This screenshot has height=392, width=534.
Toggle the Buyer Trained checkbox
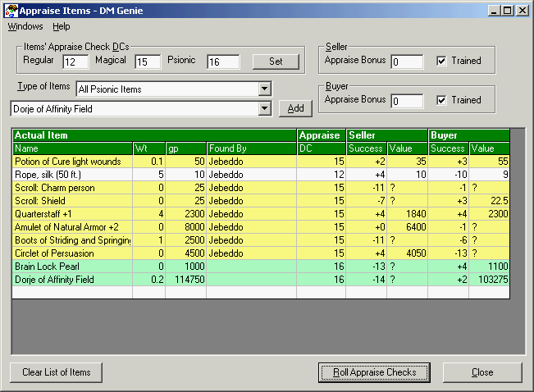(441, 100)
